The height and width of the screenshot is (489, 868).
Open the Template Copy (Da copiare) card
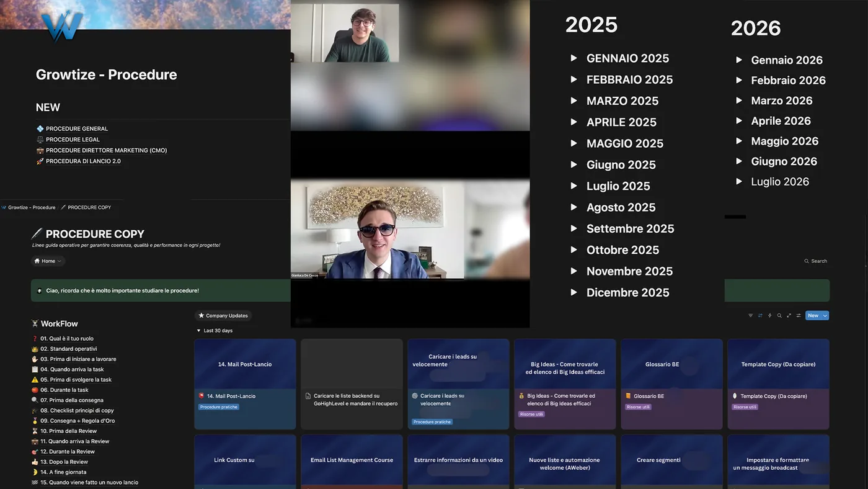[778, 384]
